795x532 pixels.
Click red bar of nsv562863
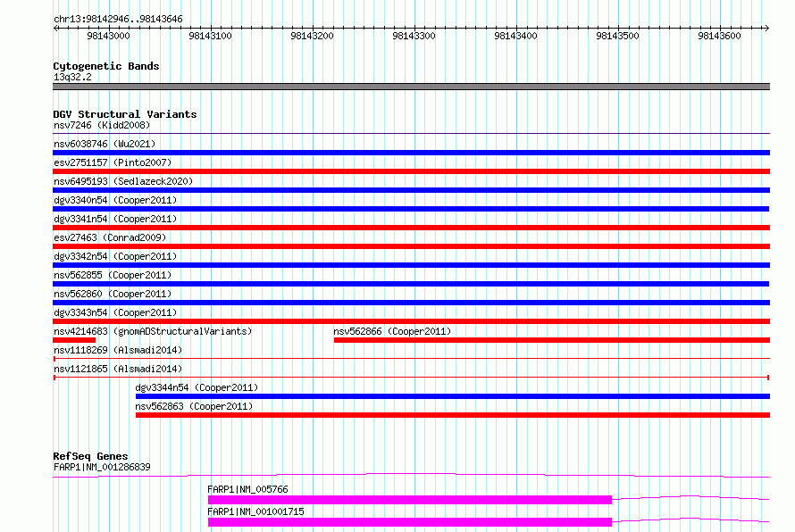coord(453,415)
